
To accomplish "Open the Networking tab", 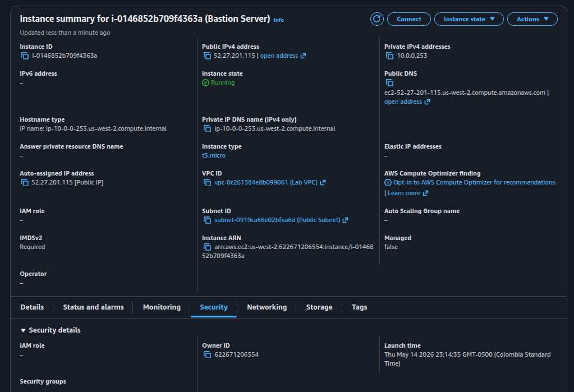I will [267, 307].
